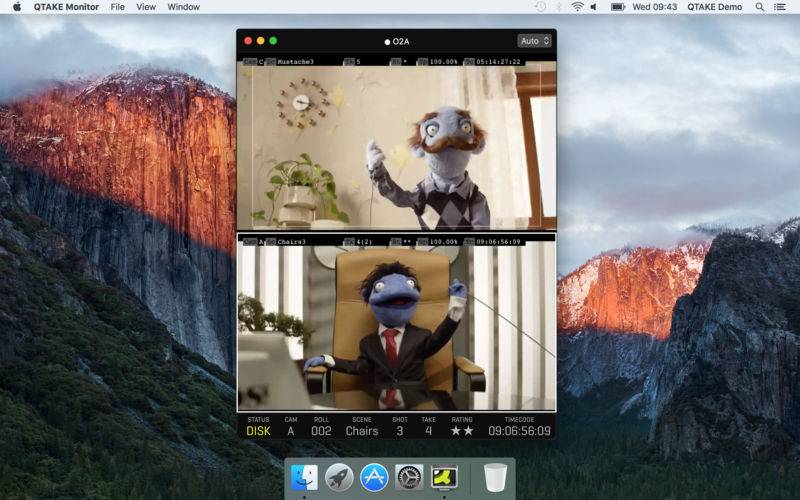The height and width of the screenshot is (500, 800).
Task: Open the Auto view dropdown
Action: point(534,41)
